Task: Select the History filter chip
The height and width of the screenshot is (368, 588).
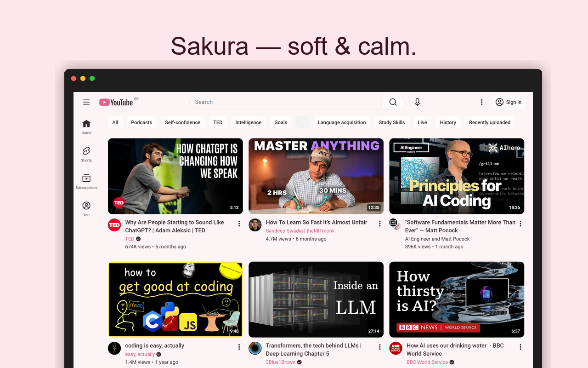Action: 448,122
